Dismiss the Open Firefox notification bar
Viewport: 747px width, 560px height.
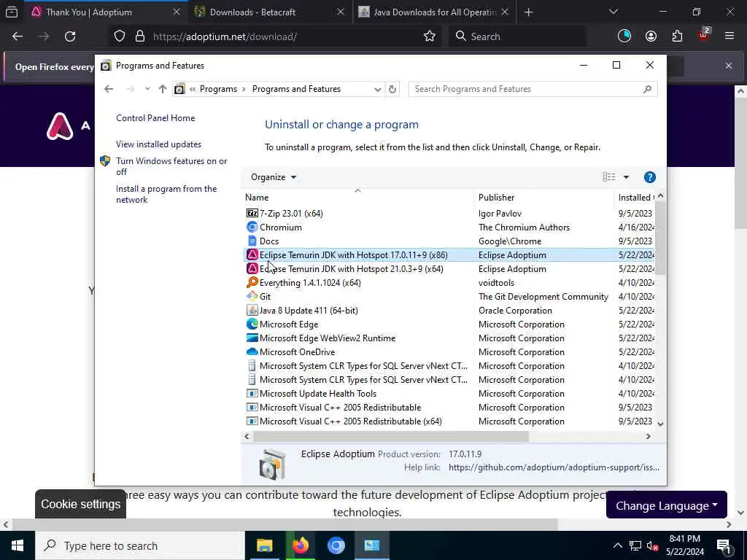tap(729, 66)
